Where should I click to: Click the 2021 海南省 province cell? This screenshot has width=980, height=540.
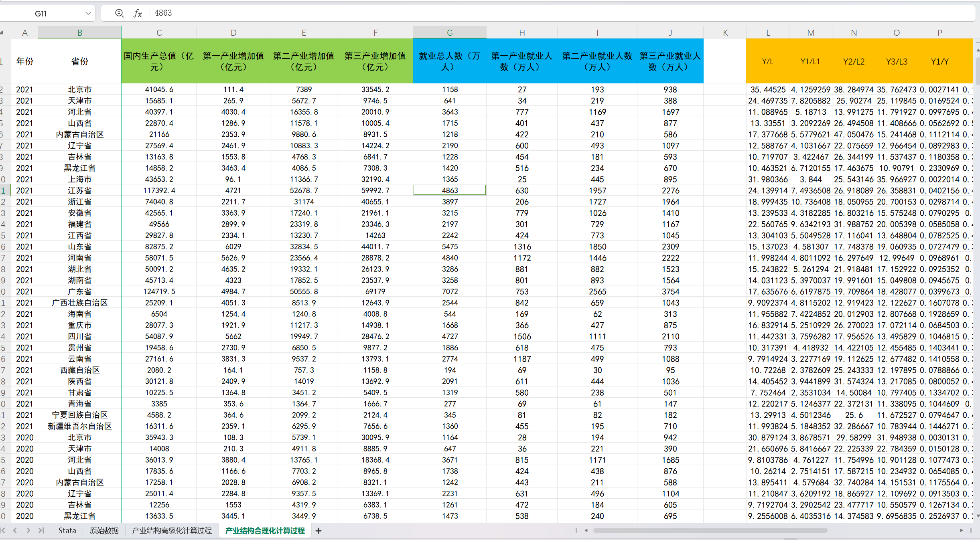pos(79,314)
